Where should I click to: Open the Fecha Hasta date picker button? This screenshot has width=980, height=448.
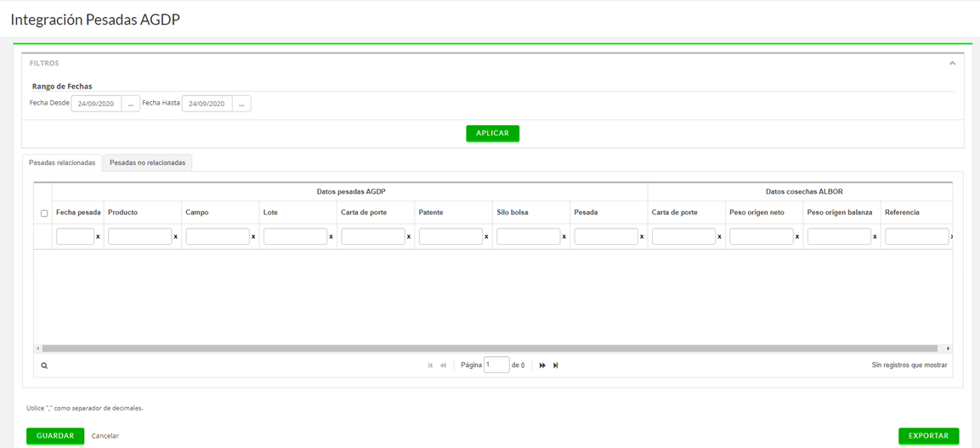click(x=241, y=104)
